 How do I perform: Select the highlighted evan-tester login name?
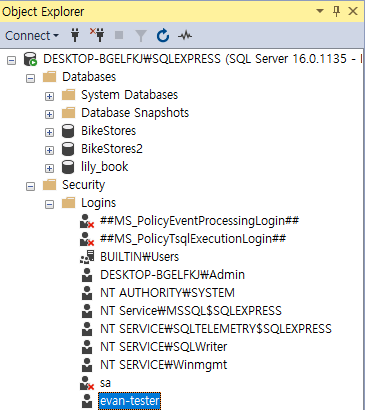pos(130,401)
